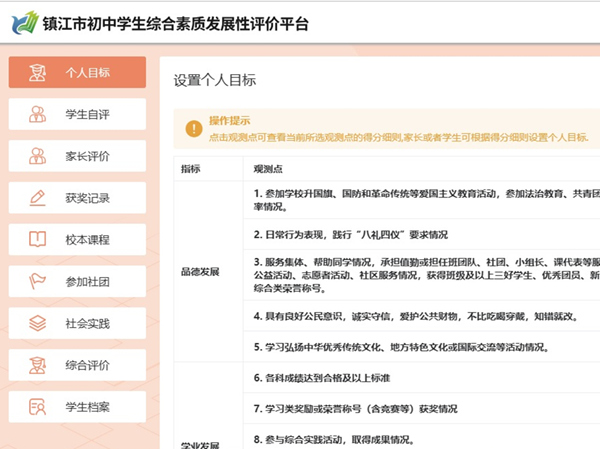
Task: Click the platform logo in header
Action: click(22, 21)
